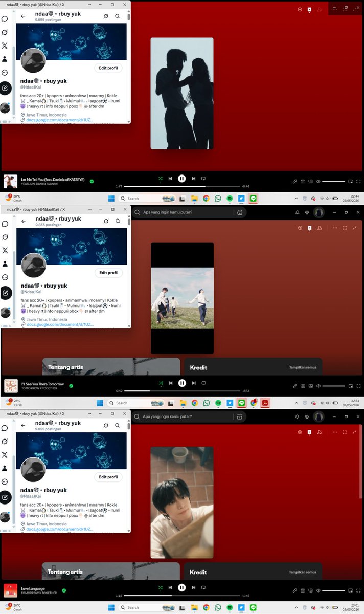Viewport: 364px width, 614px height.
Task: Open Tentang artis card in bottom panel
Action: [x=111, y=571]
